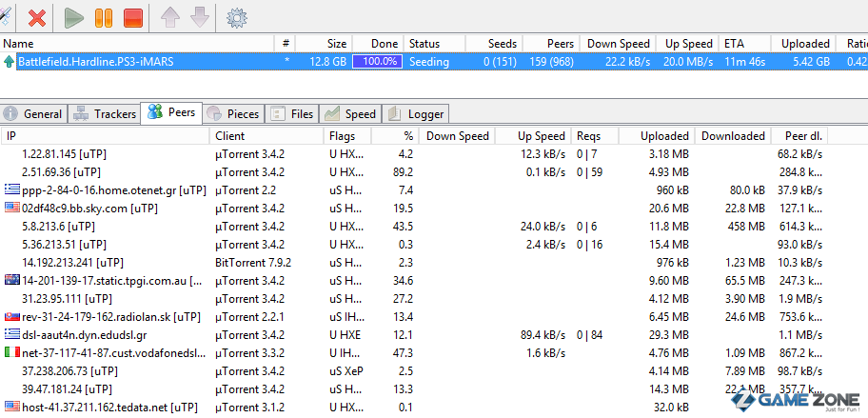Viewport: 868px width, 418px height.
Task: Switch to the Pieces tab
Action: point(233,113)
